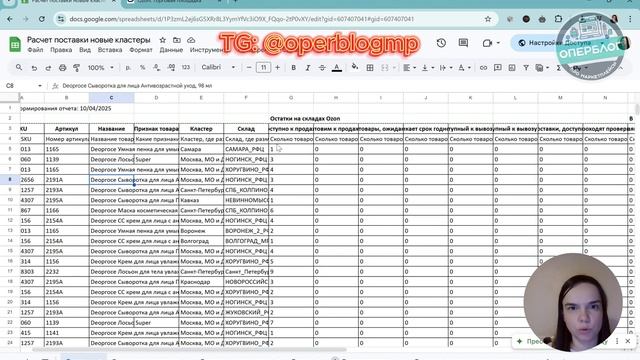Open the Вид menu
Viewport: 640px width, 360px height.
click(x=85, y=50)
